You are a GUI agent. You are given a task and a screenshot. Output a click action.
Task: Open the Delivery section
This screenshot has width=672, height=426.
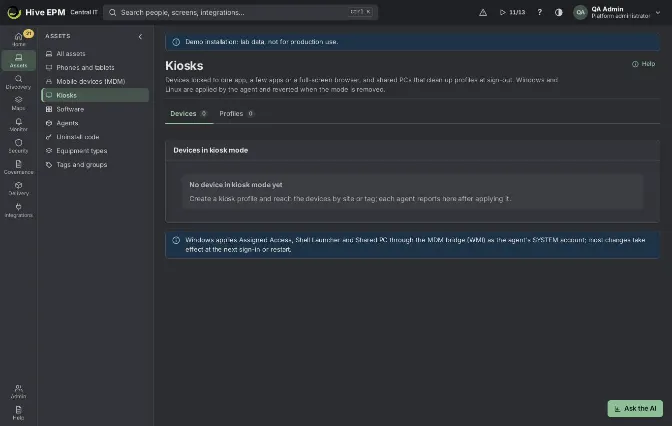pyautogui.click(x=18, y=189)
